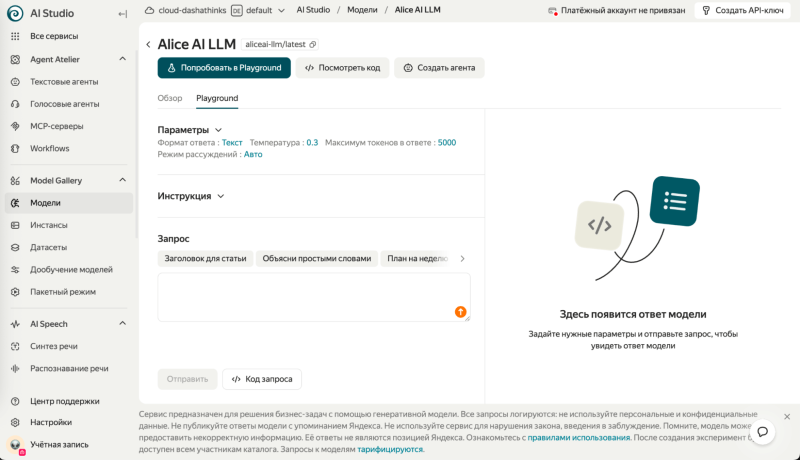
Task: Change the Температура value 0.3
Action: click(312, 143)
